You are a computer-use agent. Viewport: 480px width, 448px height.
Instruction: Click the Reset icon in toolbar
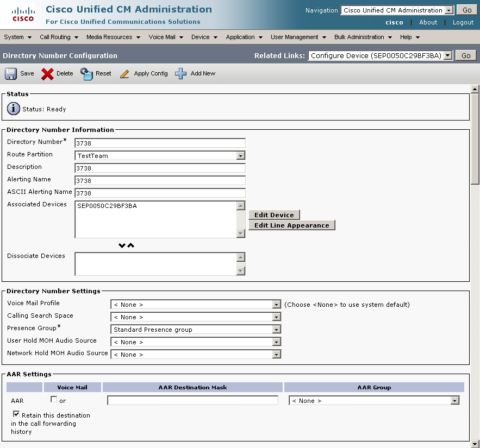[86, 74]
